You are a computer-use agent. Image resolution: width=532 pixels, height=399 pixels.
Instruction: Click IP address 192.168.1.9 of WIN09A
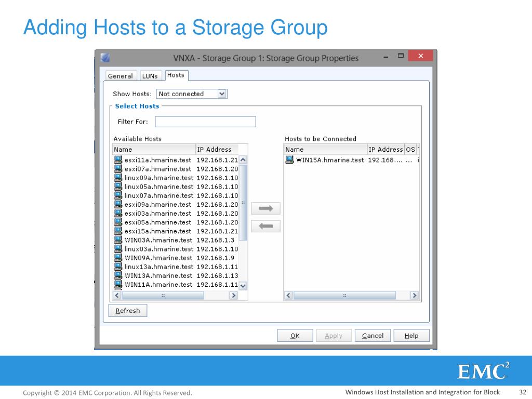[216, 258]
